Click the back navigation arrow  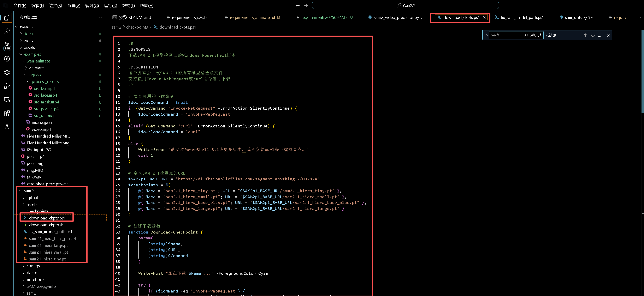(x=297, y=5)
